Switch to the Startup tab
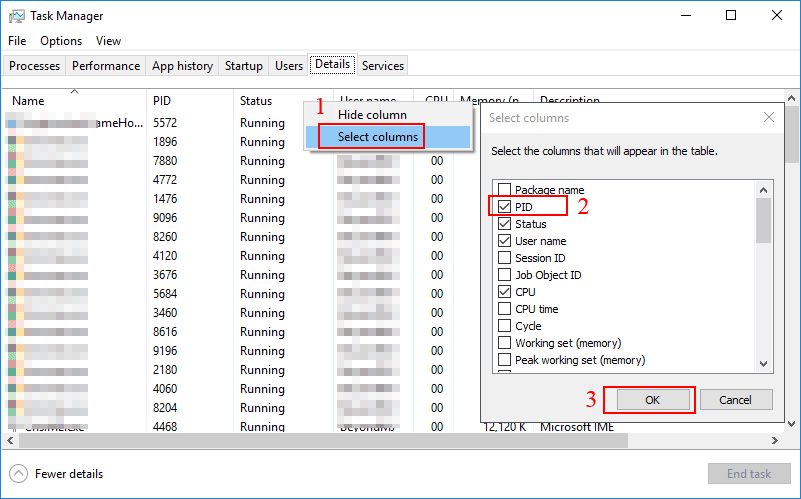Screen dimensions: 801x499 244,66
